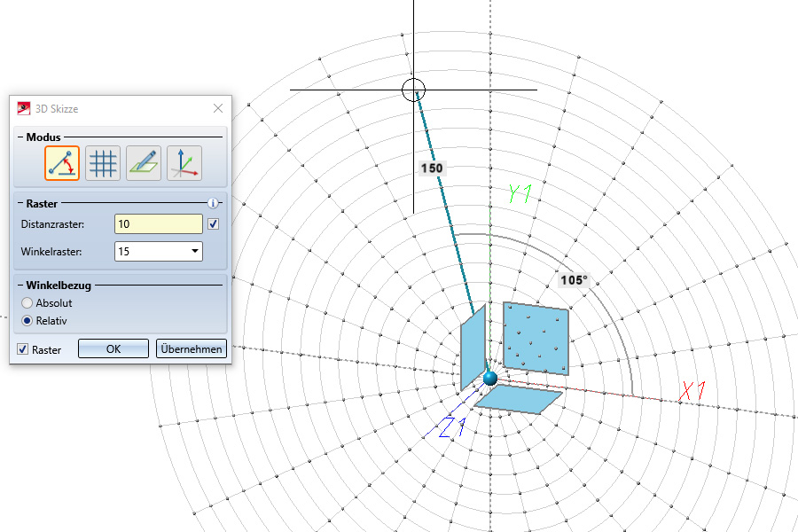Collapse the Modus section
The image size is (798, 532).
pyautogui.click(x=20, y=137)
